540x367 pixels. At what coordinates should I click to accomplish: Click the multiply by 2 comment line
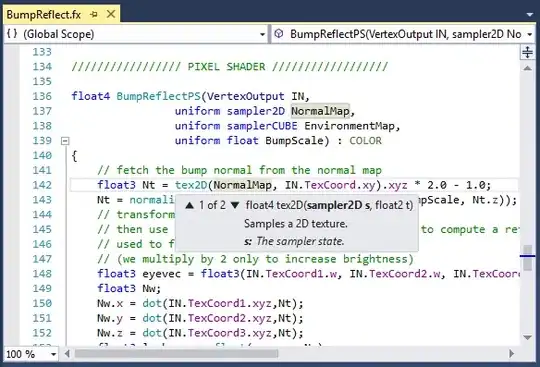coord(255,259)
